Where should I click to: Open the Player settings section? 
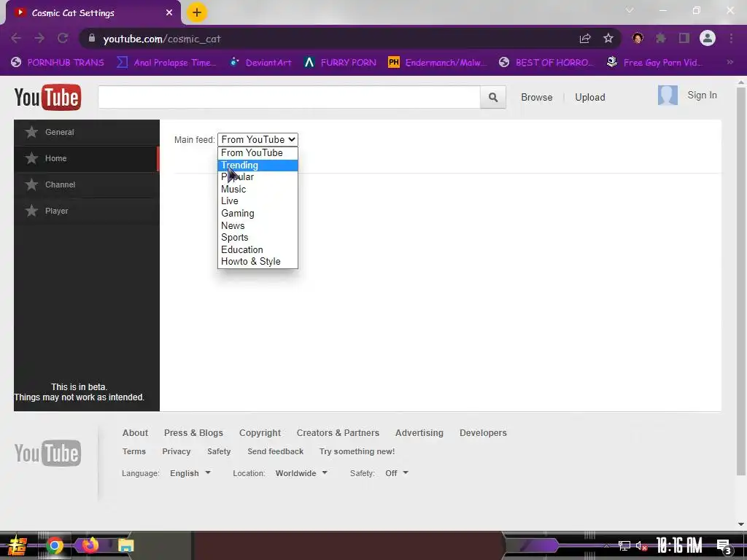[x=87, y=211]
